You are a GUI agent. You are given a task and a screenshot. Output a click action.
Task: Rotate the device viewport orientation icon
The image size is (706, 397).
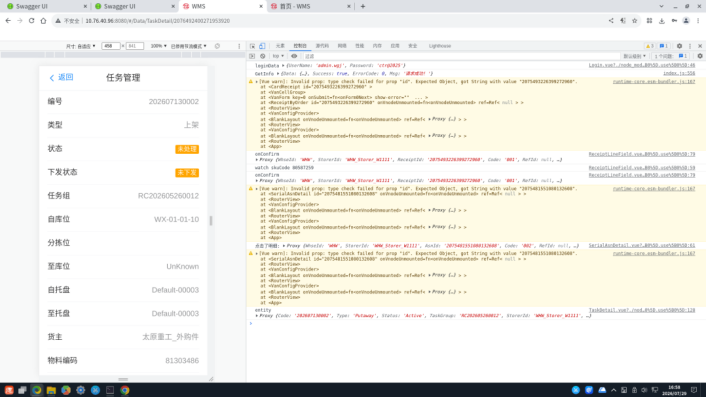(x=217, y=46)
